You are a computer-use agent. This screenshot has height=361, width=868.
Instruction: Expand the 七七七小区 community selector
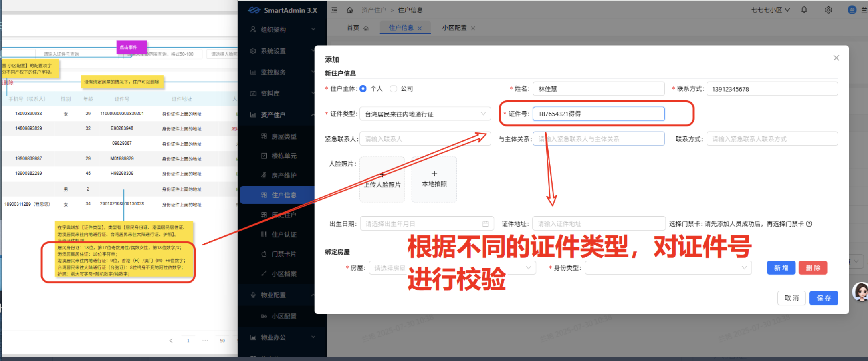click(x=770, y=10)
